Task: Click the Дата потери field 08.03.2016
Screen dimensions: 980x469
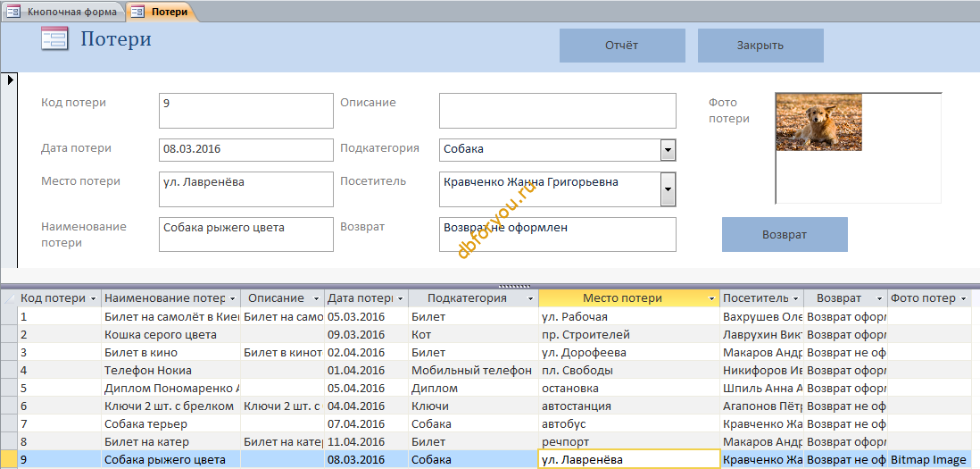Action: [x=246, y=149]
